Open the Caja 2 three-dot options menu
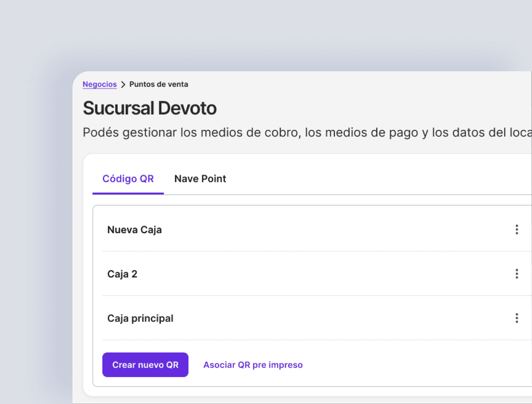This screenshot has width=532, height=404. coord(517,274)
